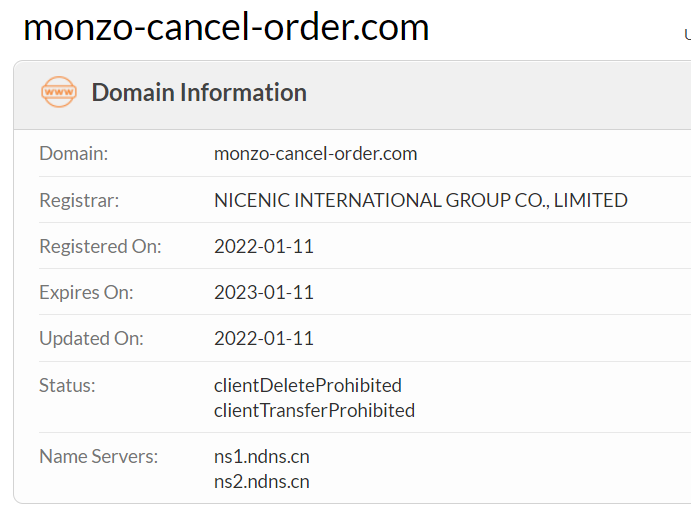Click the Registrar field label

pos(79,200)
